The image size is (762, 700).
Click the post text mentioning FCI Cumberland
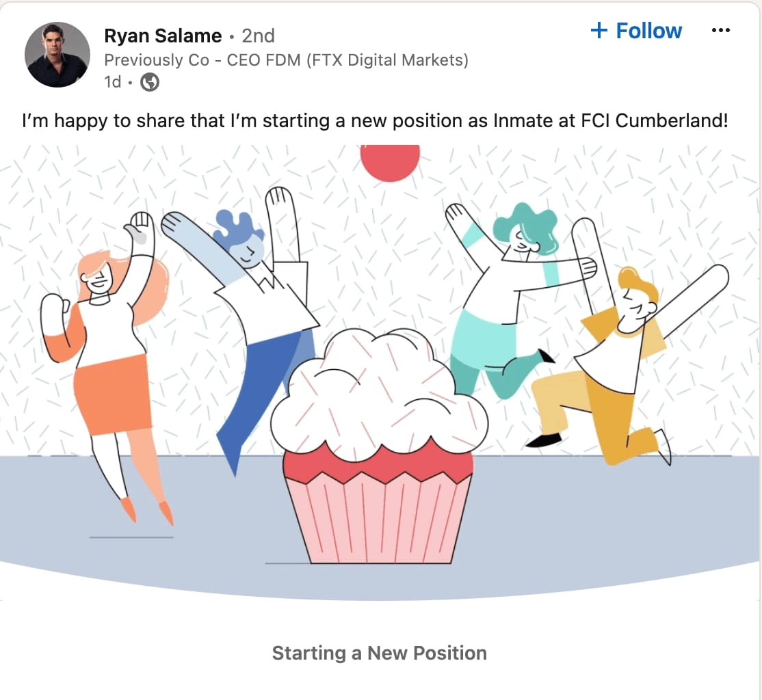[375, 120]
